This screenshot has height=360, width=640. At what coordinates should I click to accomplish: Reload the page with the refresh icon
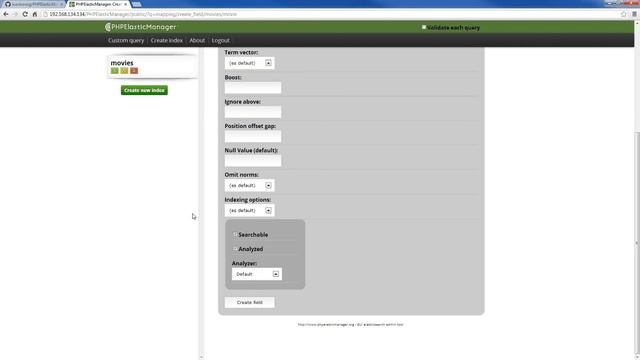25,14
